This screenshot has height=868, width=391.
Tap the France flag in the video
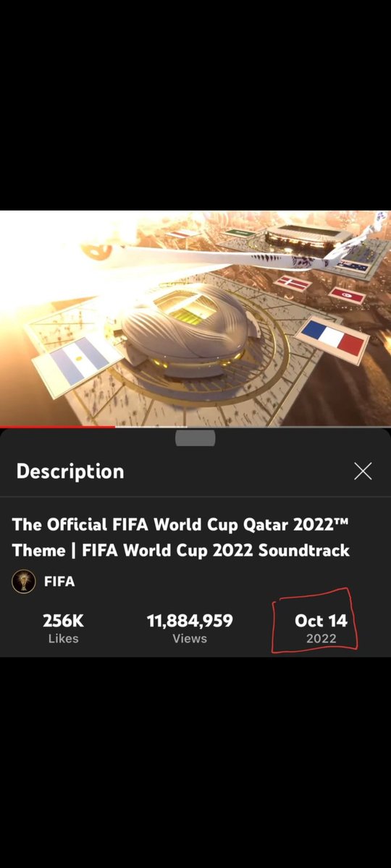coord(332,337)
